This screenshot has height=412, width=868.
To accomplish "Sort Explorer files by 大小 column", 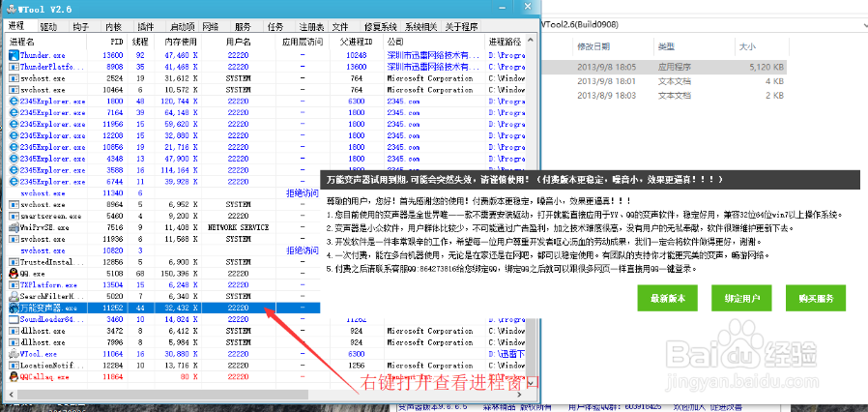I will 745,46.
